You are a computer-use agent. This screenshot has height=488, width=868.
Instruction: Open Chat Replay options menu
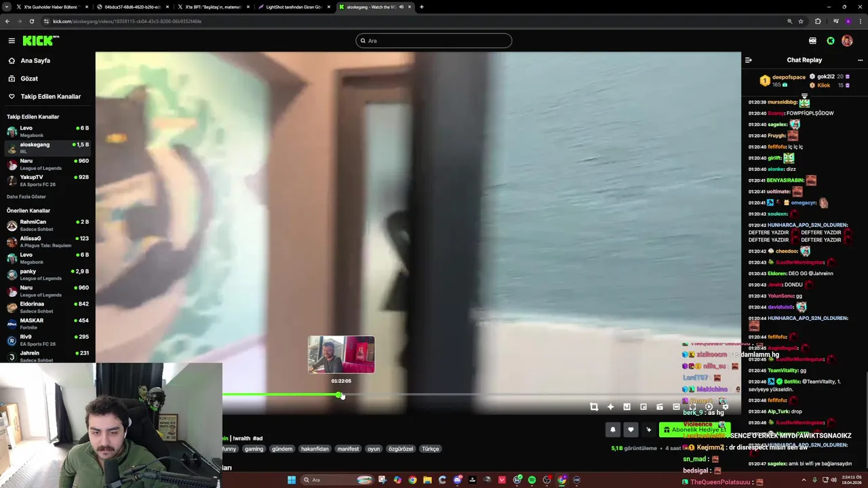860,60
